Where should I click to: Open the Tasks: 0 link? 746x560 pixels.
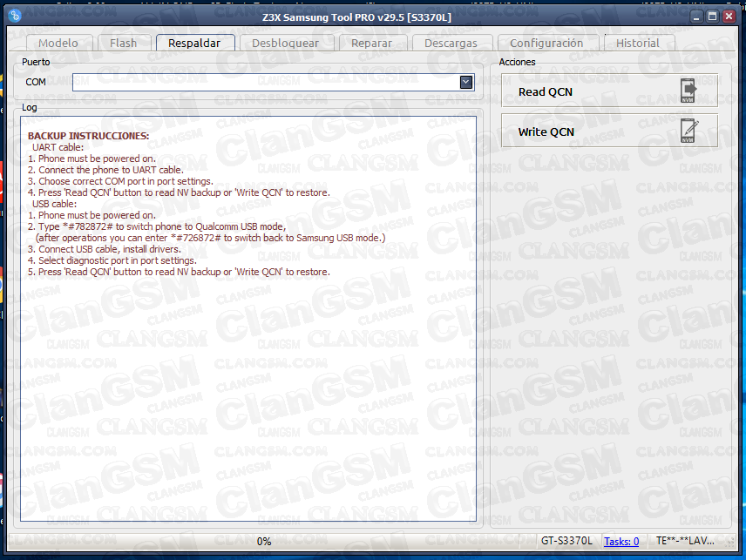[x=621, y=541]
